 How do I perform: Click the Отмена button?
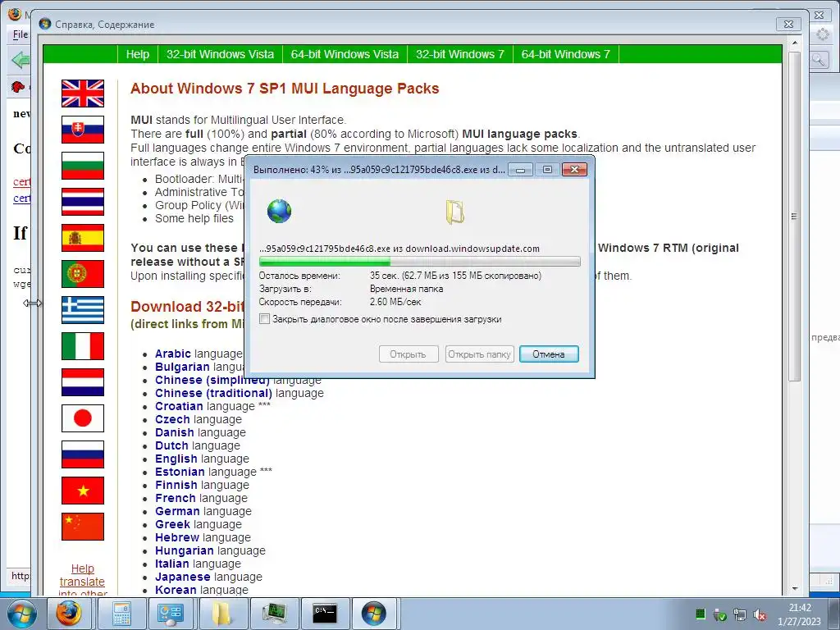tap(549, 354)
